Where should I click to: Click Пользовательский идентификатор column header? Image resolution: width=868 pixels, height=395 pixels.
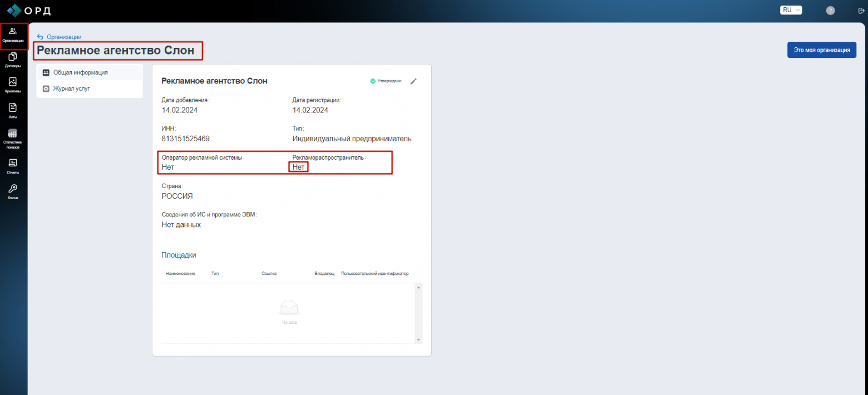coord(374,274)
